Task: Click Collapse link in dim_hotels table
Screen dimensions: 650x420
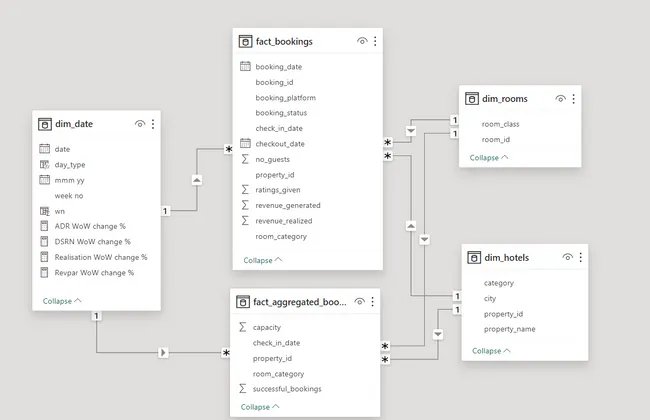Action: point(491,351)
